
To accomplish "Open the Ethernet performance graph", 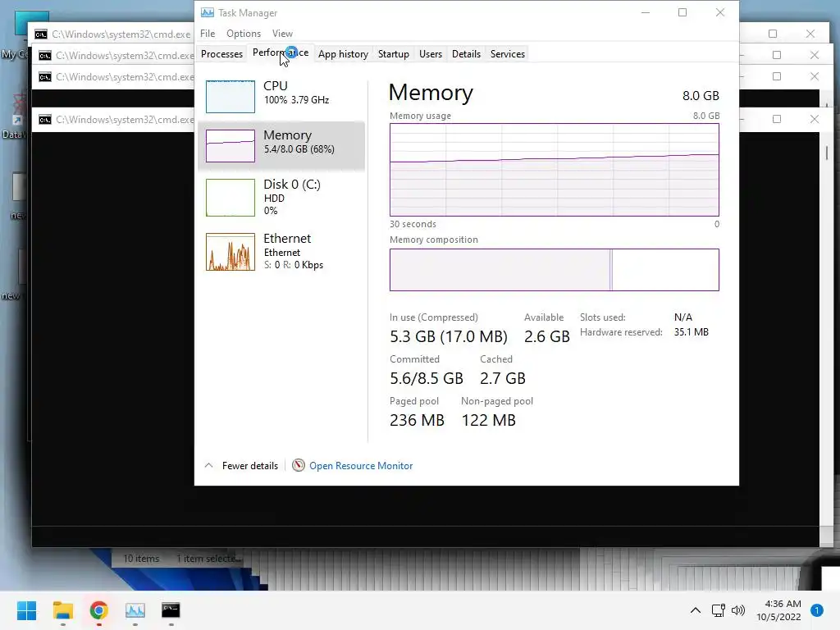I will coord(281,251).
